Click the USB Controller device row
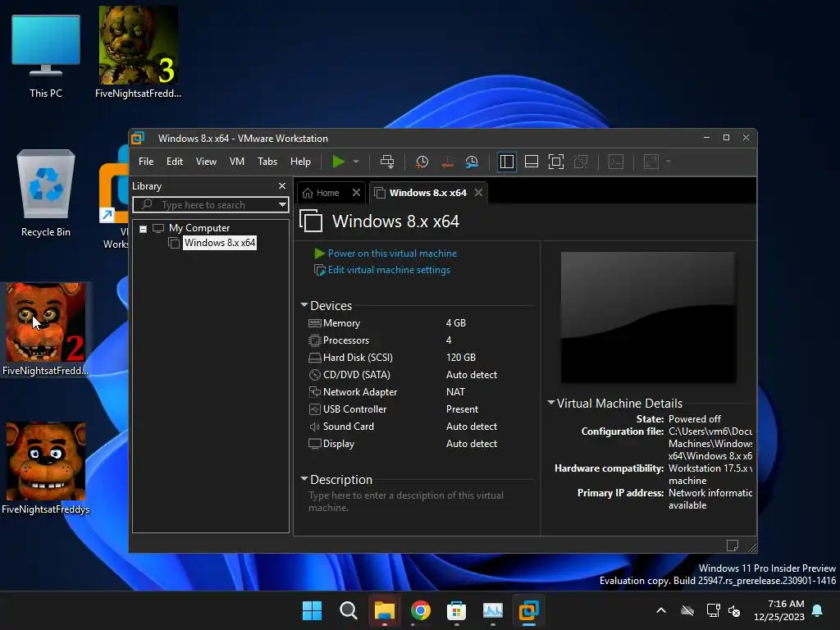This screenshot has height=630, width=840. [x=404, y=409]
